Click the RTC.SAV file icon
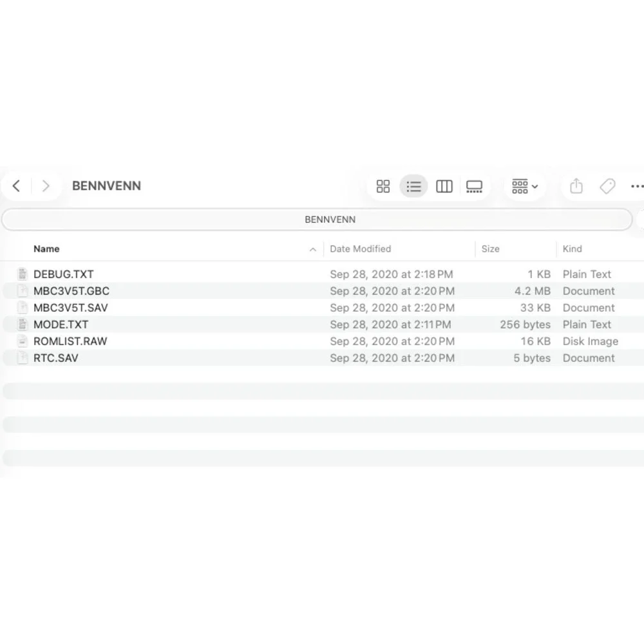The width and height of the screenshot is (644, 644). [23, 357]
